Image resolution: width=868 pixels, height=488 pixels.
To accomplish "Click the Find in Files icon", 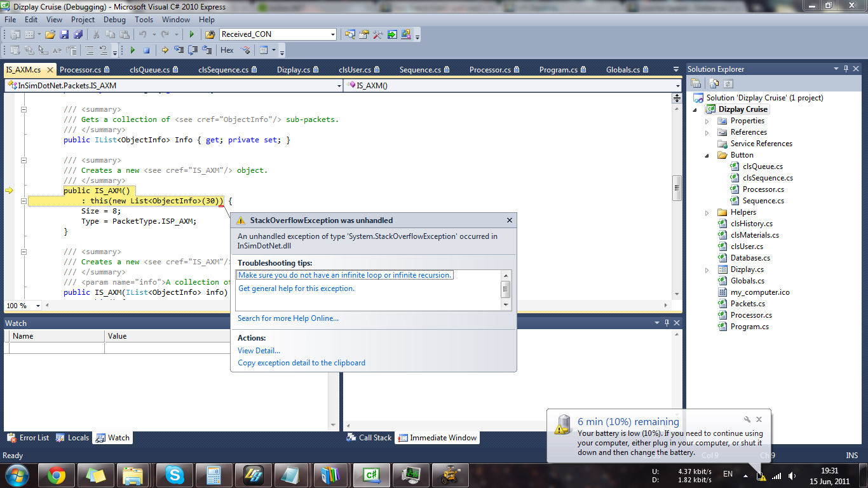I will pyautogui.click(x=210, y=34).
